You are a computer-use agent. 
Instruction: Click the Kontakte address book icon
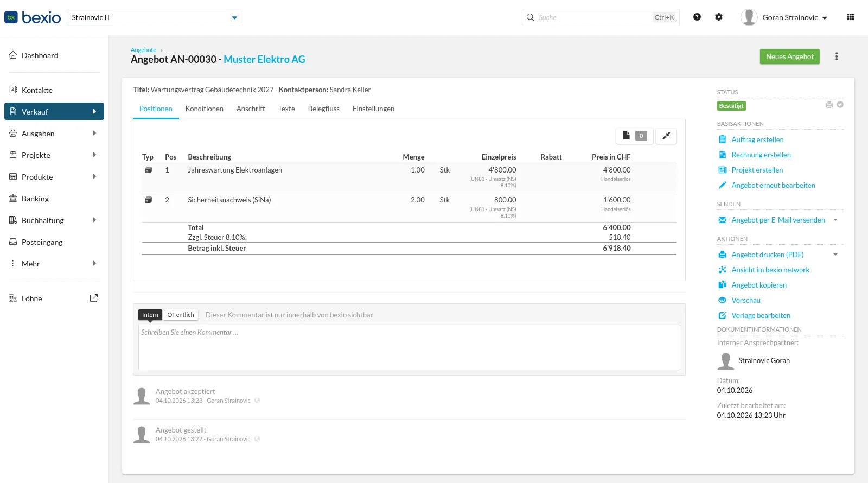13,90
